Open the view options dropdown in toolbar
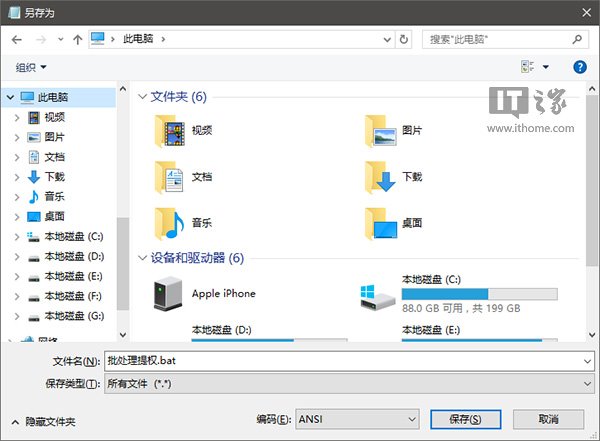Image resolution: width=600 pixels, height=441 pixels. 546,67
